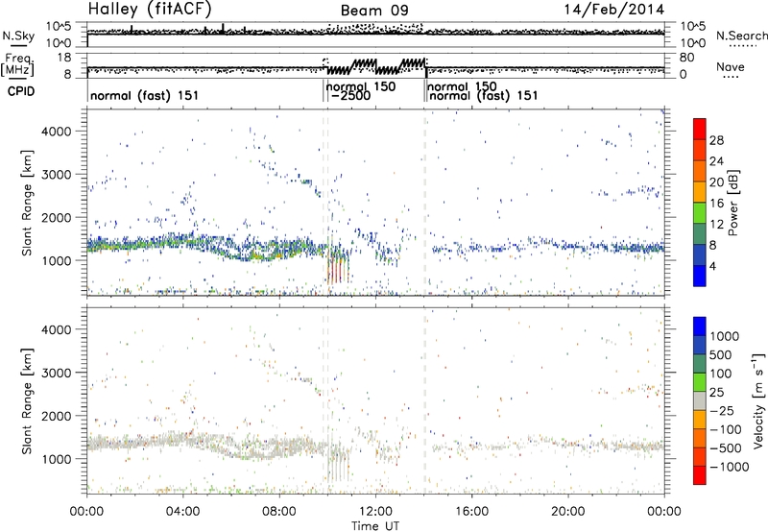Click the 'Nave' legend label

click(731, 66)
